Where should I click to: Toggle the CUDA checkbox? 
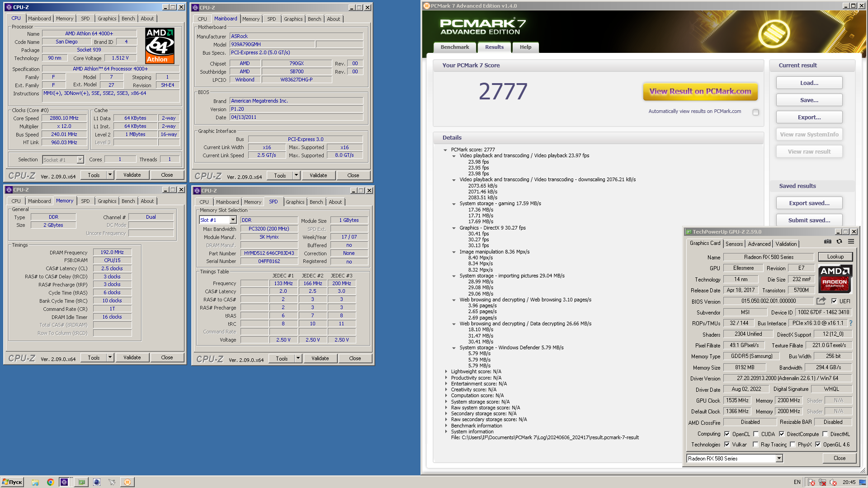point(756,434)
